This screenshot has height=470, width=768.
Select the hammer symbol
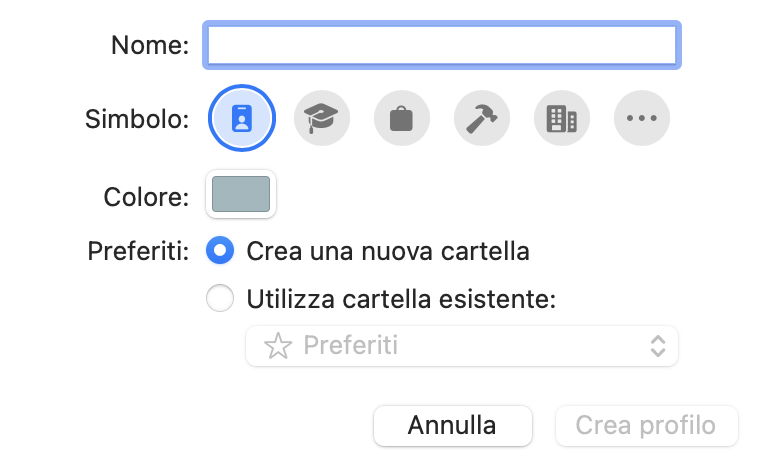482,118
